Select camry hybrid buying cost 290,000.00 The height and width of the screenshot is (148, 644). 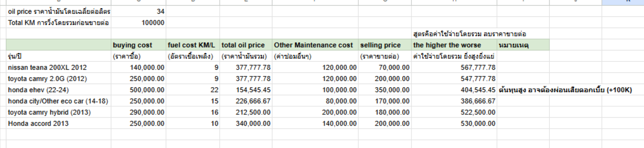click(139, 112)
